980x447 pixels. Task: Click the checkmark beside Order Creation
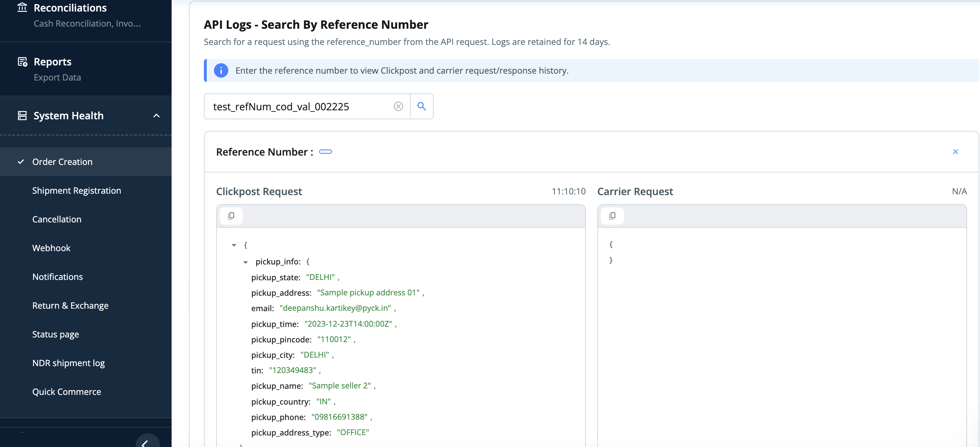tap(21, 162)
